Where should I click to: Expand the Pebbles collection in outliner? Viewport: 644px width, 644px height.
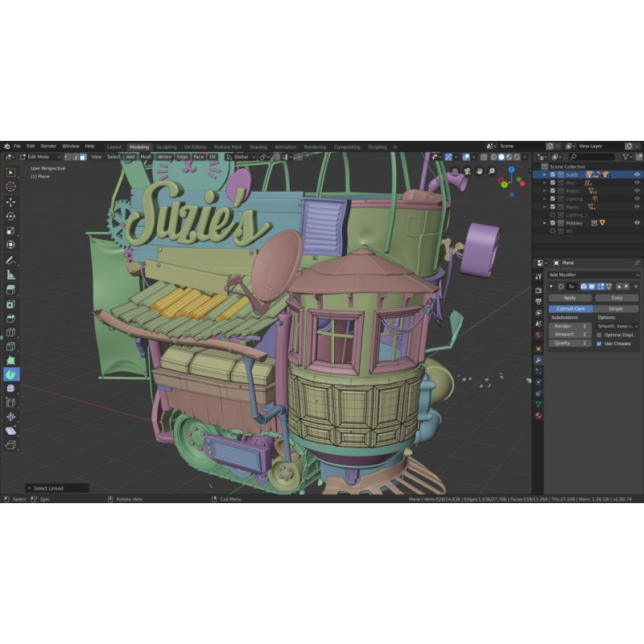tap(544, 223)
